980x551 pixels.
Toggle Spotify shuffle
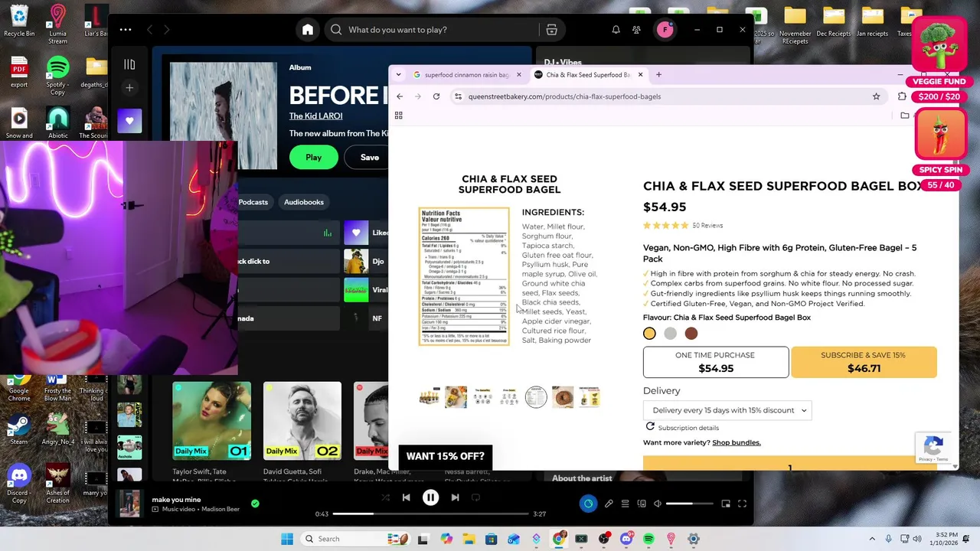pyautogui.click(x=385, y=497)
